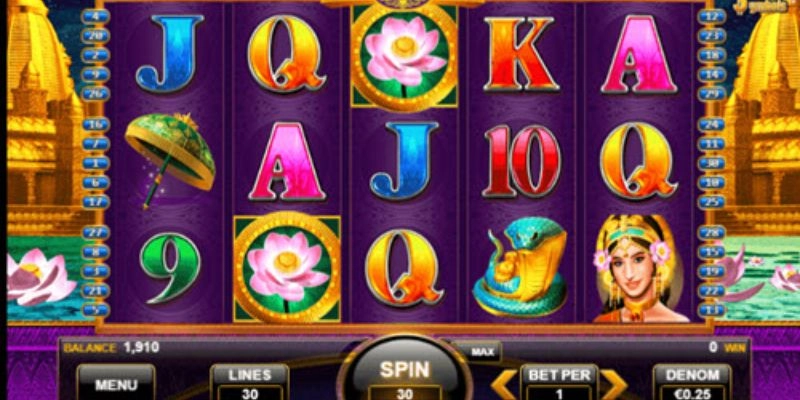This screenshot has width=800, height=400.
Task: Select the golden cobra snake symbol
Action: (520, 266)
